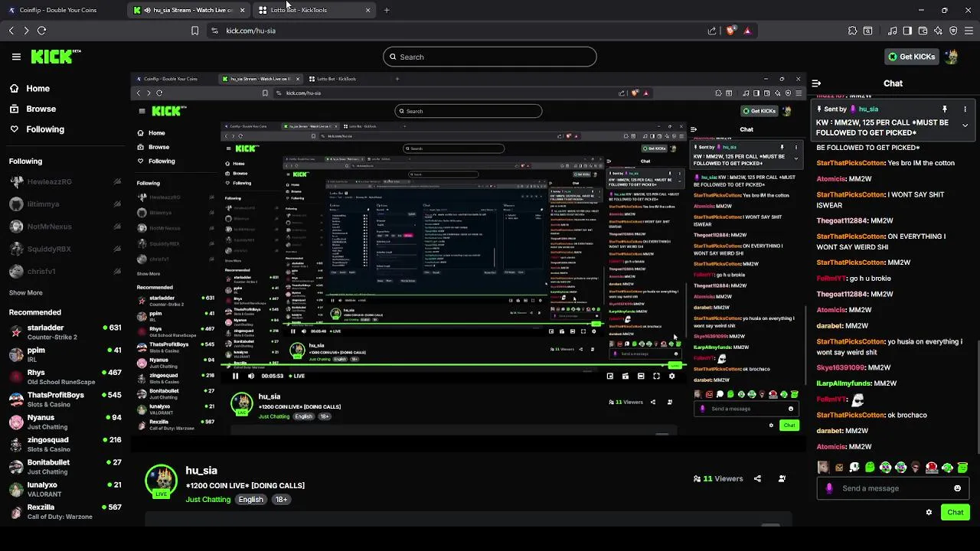Open starladder recommended channel

65,332
